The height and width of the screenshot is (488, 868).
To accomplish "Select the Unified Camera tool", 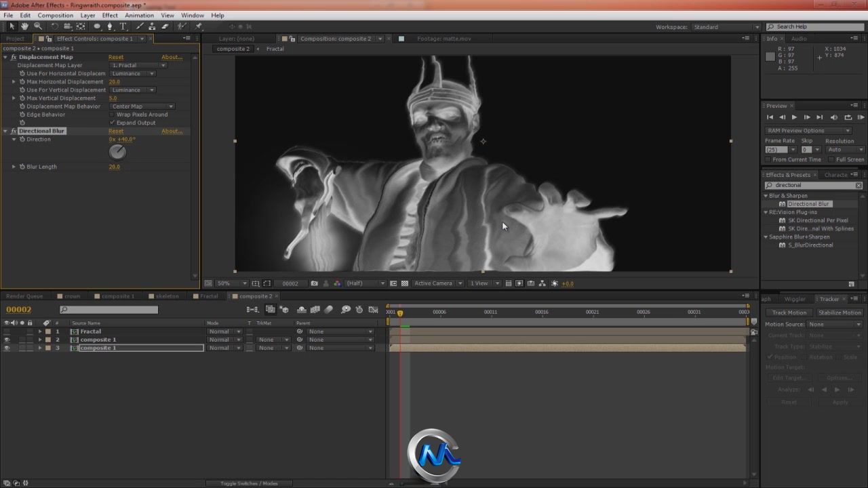I will coord(67,26).
